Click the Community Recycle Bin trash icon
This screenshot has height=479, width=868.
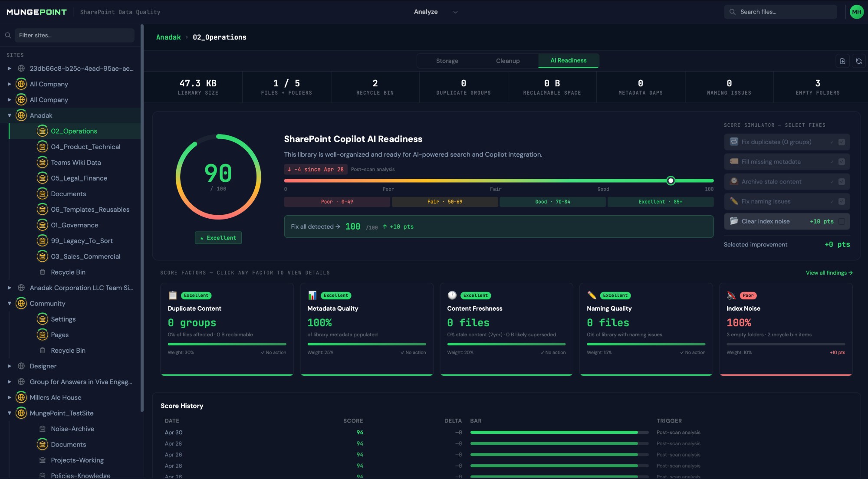click(42, 350)
